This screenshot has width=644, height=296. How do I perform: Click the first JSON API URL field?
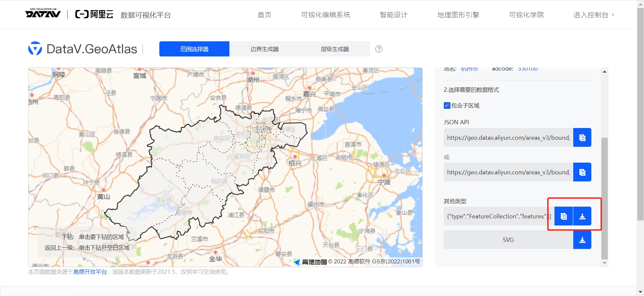[x=508, y=138]
